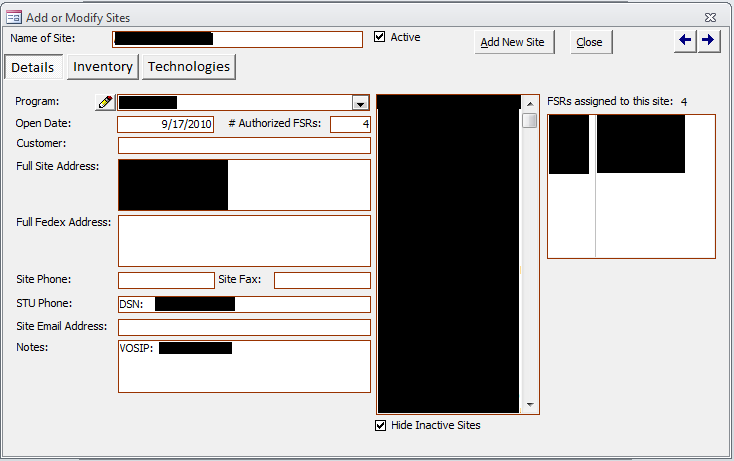Uncheck the Active checkbox
Screen dimensions: 734x461
tap(380, 37)
